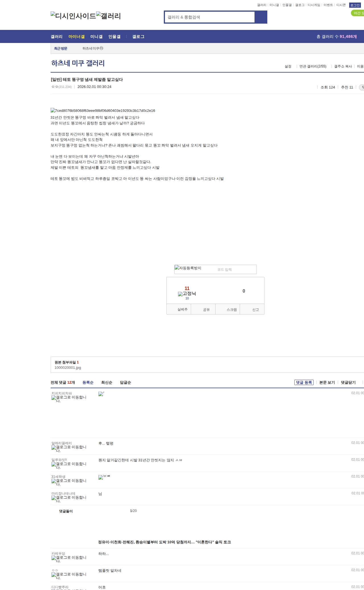364x590 pixels.
Task: Click 갤로그 in the top utility links
Action: click(x=300, y=5)
